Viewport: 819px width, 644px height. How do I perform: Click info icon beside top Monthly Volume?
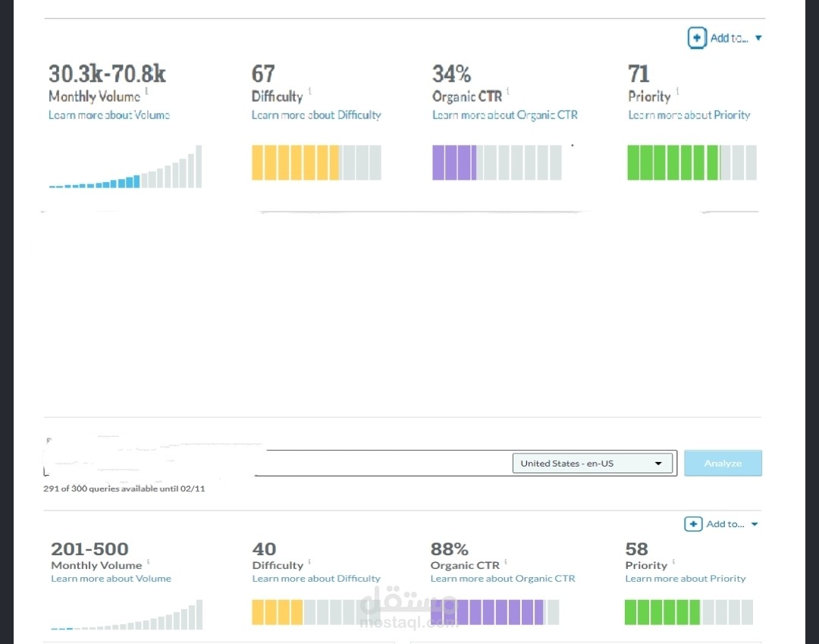147,91
